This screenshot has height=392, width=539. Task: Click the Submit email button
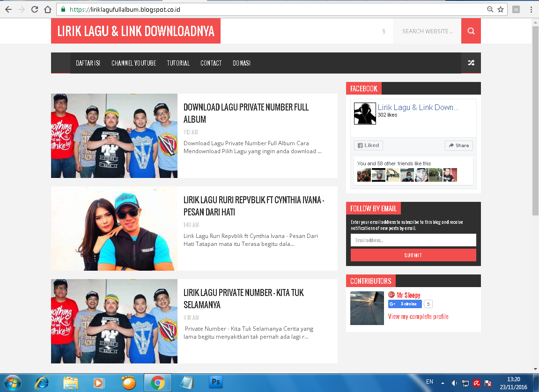tap(413, 255)
